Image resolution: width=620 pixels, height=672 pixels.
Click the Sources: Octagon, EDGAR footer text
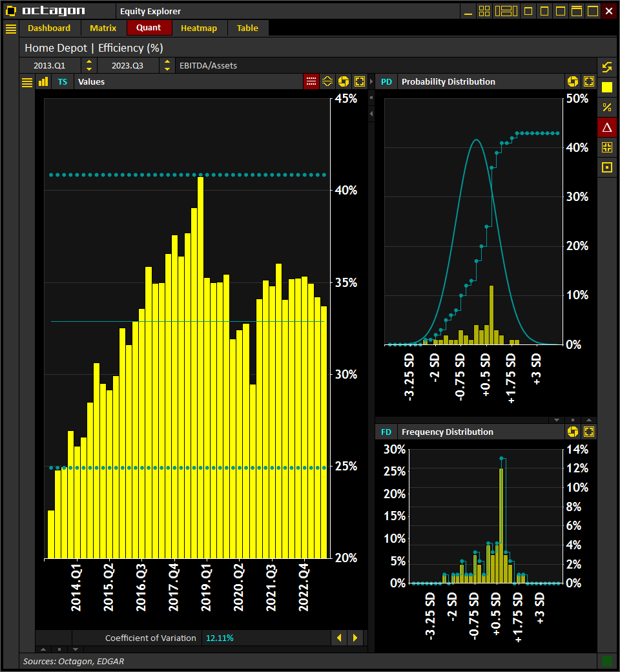click(x=74, y=661)
